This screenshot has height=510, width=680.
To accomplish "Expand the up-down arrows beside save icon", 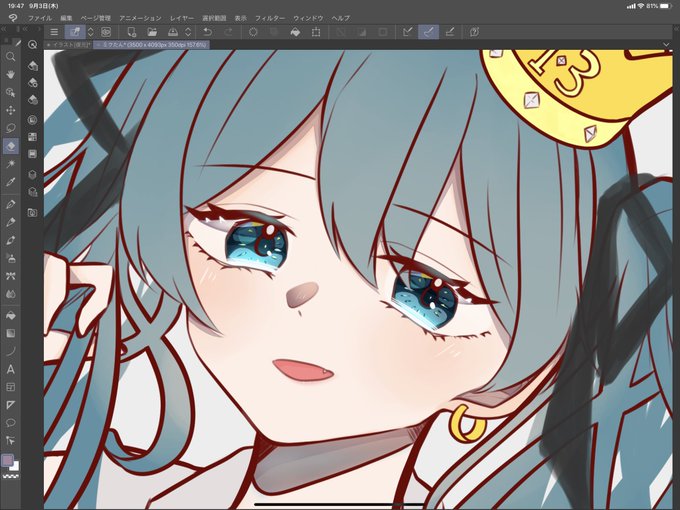I will point(188,32).
